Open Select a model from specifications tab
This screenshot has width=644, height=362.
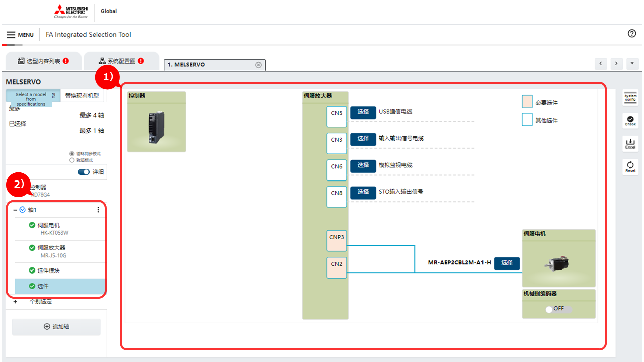(x=31, y=99)
